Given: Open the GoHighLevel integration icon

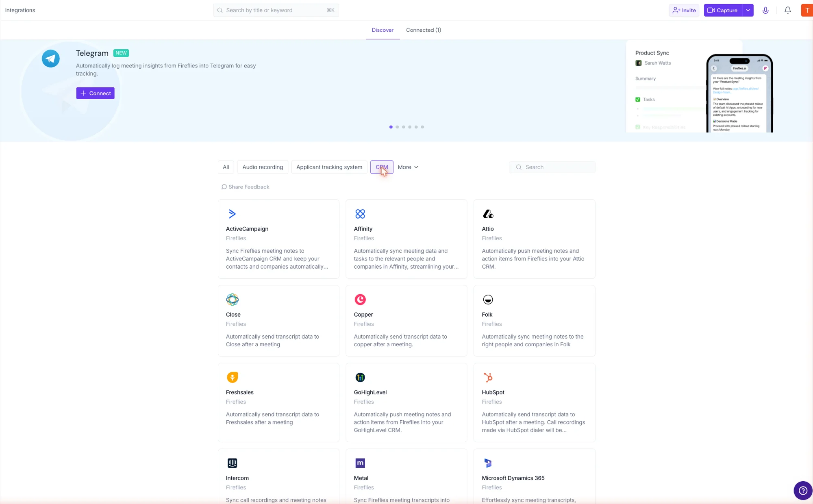Looking at the screenshot, I should coord(360,377).
